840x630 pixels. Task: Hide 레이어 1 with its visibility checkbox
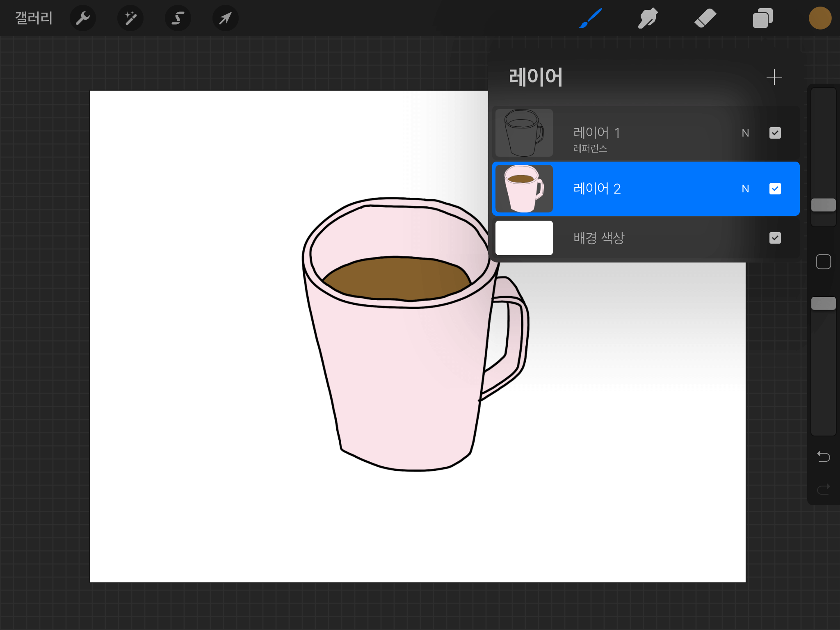775,133
